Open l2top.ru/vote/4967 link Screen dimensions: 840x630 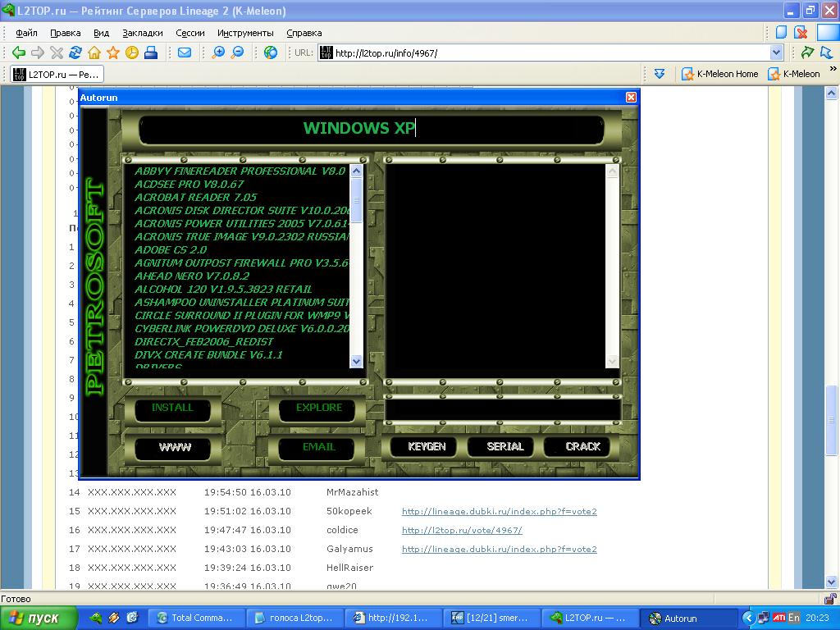[x=462, y=531]
